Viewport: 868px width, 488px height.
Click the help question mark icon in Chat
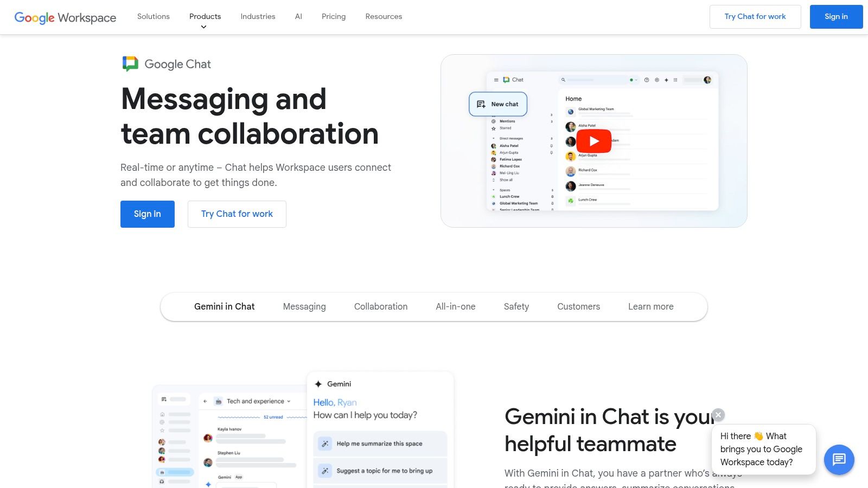coord(646,80)
